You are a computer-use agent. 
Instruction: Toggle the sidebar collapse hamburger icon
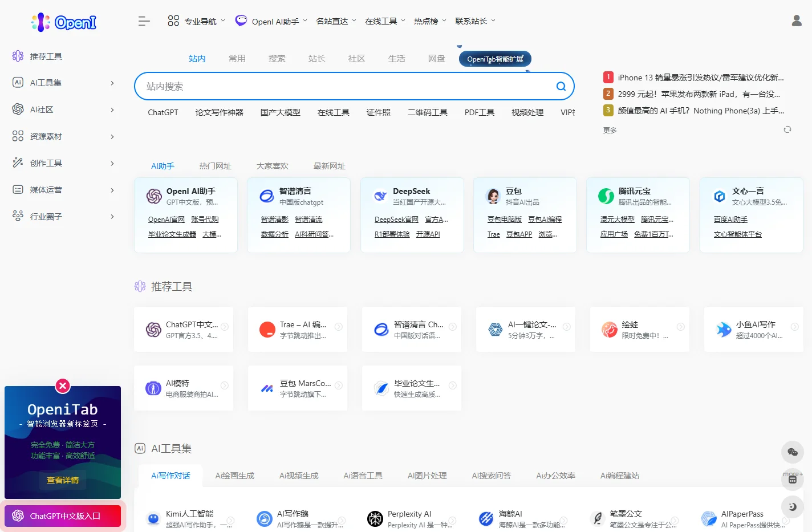(x=144, y=22)
